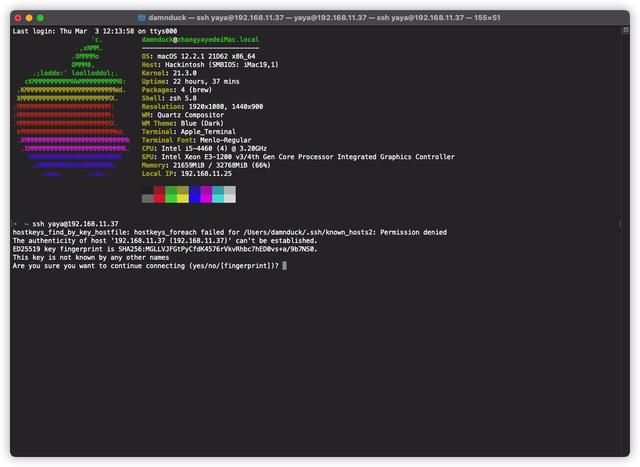Click the 'Host: Hackintosh (SMBIOS: iMac19,1)' line
This screenshot has height=467, width=640.
point(210,64)
